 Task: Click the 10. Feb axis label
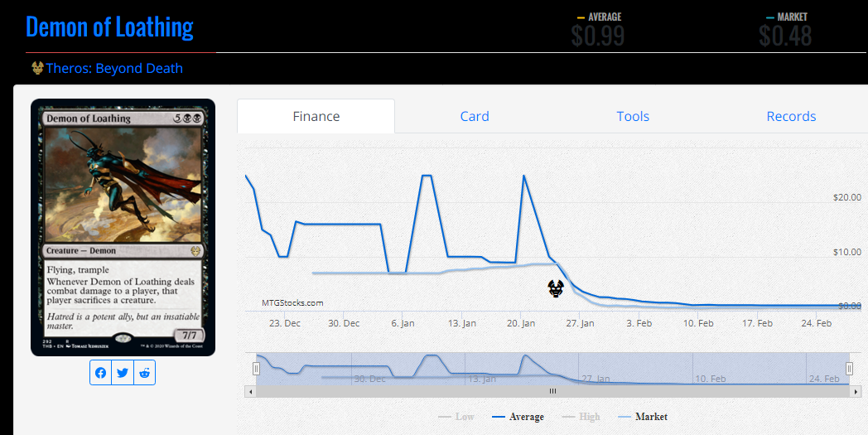698,323
